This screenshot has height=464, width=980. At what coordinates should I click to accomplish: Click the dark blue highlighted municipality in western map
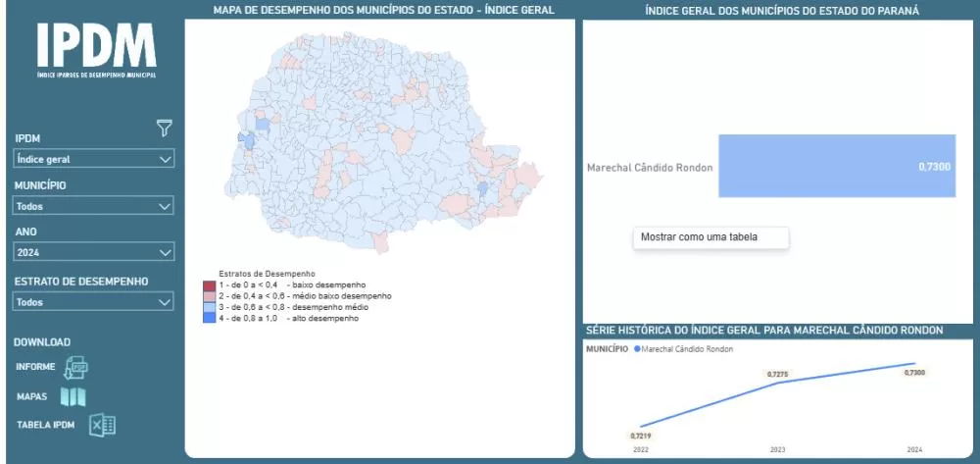click(248, 140)
